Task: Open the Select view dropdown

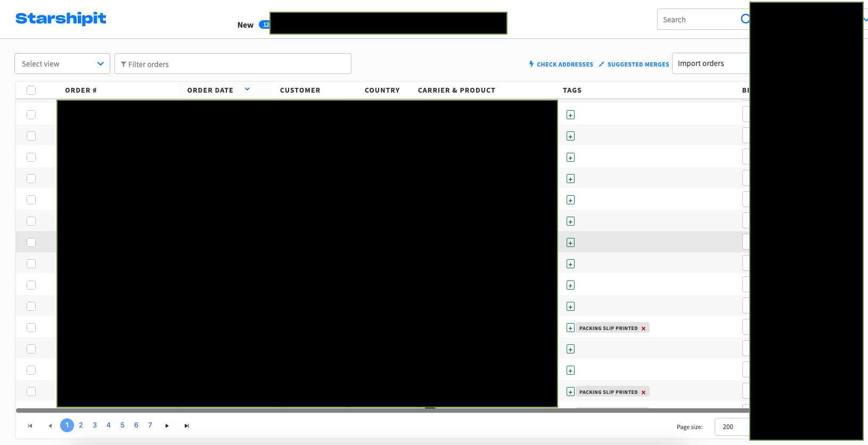Action: tap(62, 64)
